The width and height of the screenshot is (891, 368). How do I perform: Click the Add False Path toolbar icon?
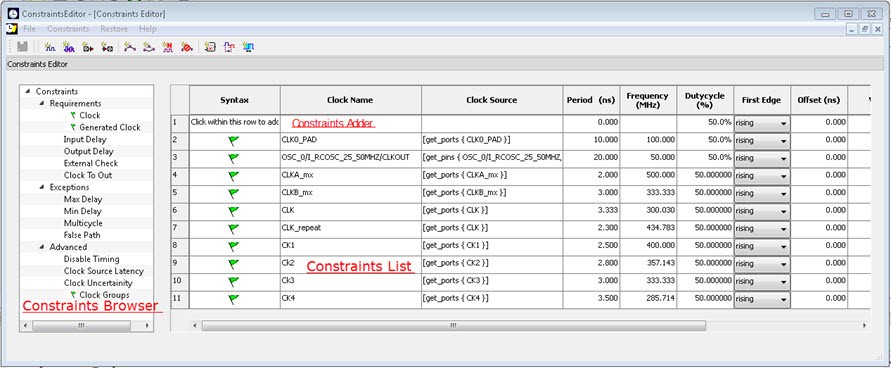186,47
